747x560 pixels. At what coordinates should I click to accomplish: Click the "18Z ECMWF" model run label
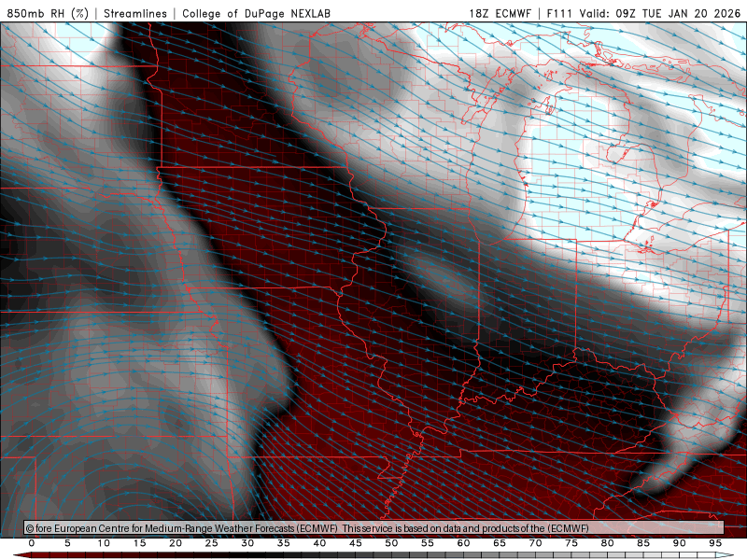pos(500,13)
